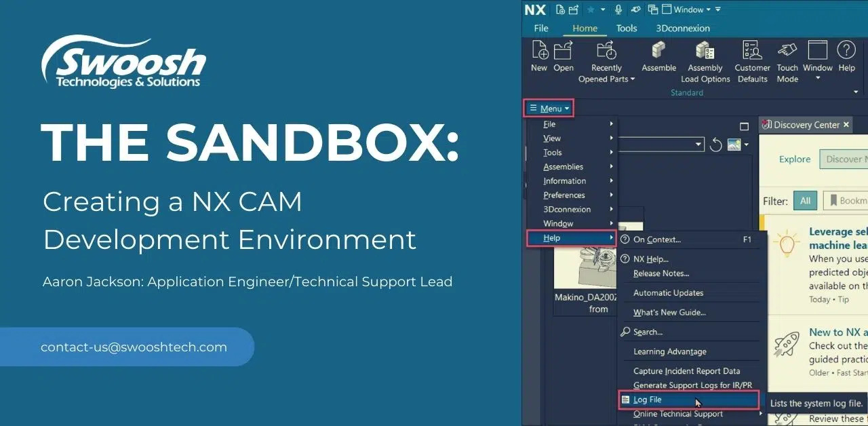Viewport: 868px width, 426px height.
Task: Expand the image view dropdown arrow
Action: [x=746, y=144]
